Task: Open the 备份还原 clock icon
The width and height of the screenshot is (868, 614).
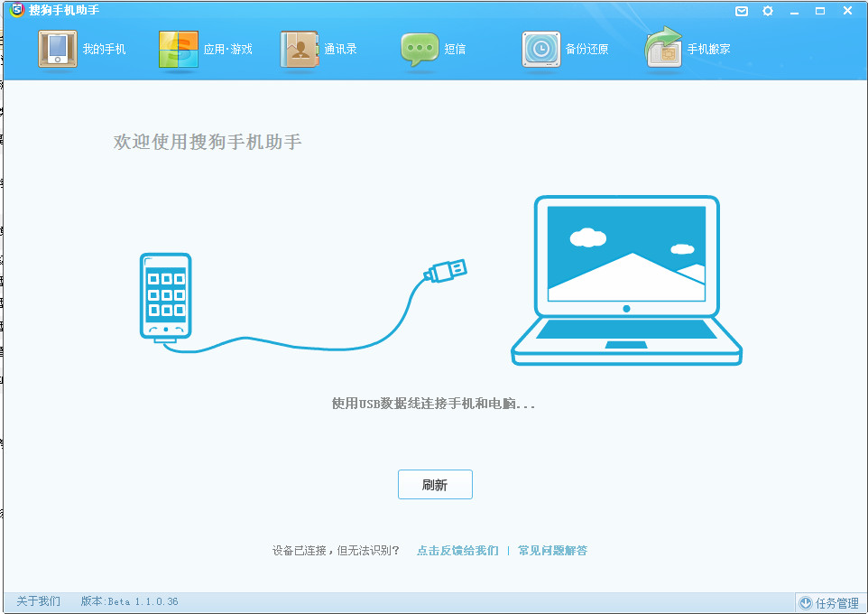Action: [x=540, y=50]
